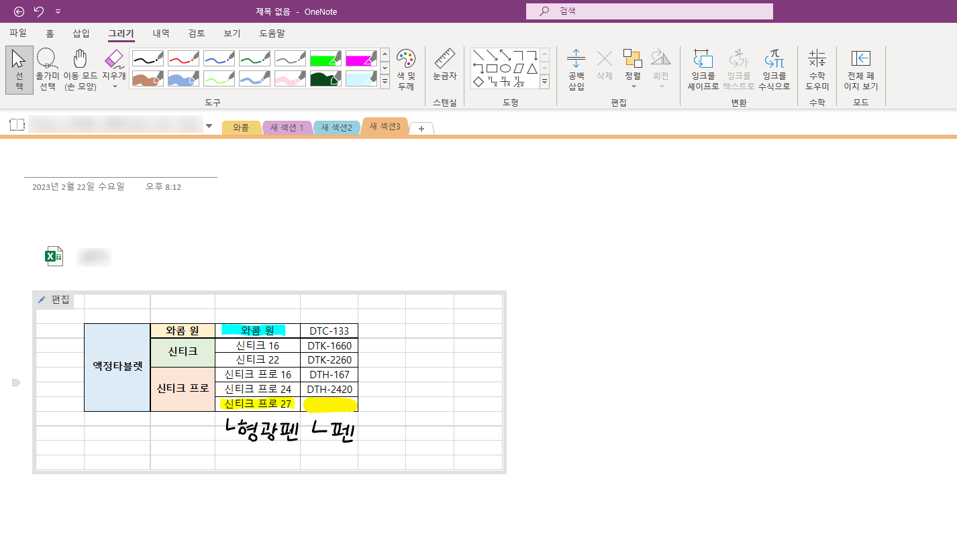Expand the full pen gallery
The height and width of the screenshot is (560, 957).
click(x=385, y=81)
